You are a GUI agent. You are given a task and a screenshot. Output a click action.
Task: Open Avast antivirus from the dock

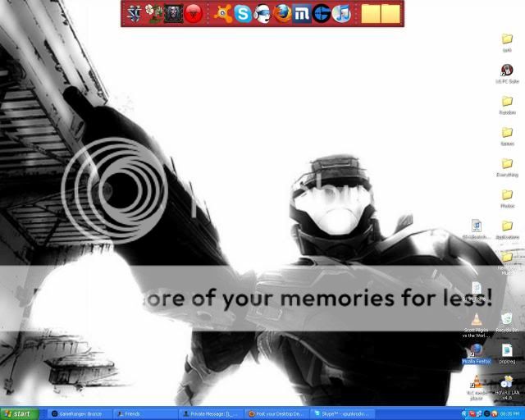click(222, 13)
